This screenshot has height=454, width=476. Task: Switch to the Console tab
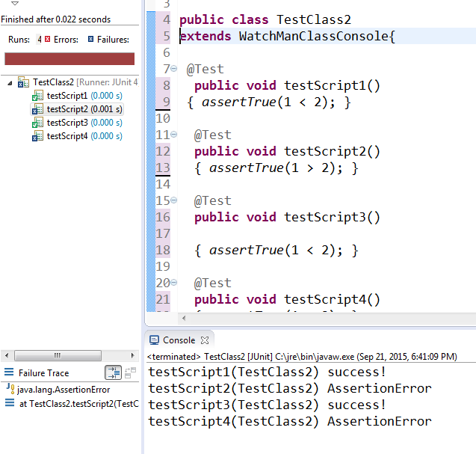[x=179, y=340]
